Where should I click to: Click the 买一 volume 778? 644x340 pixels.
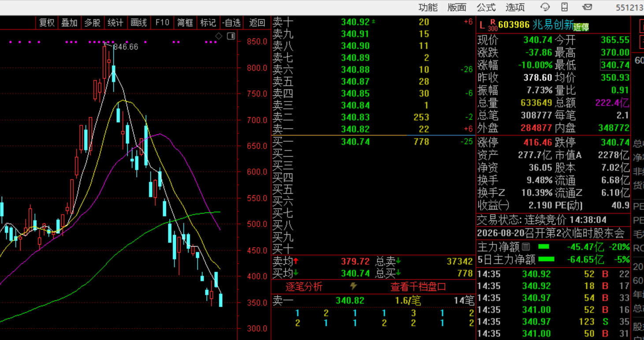click(421, 142)
